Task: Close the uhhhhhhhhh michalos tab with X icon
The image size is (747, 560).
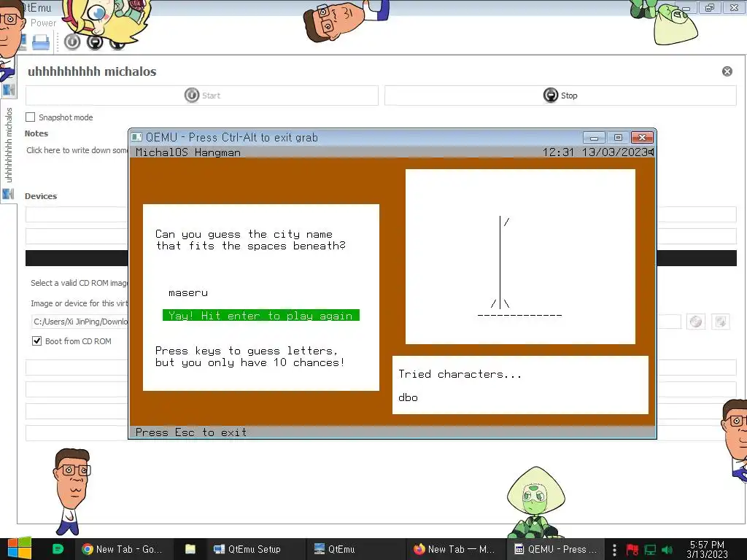Action: (x=727, y=71)
